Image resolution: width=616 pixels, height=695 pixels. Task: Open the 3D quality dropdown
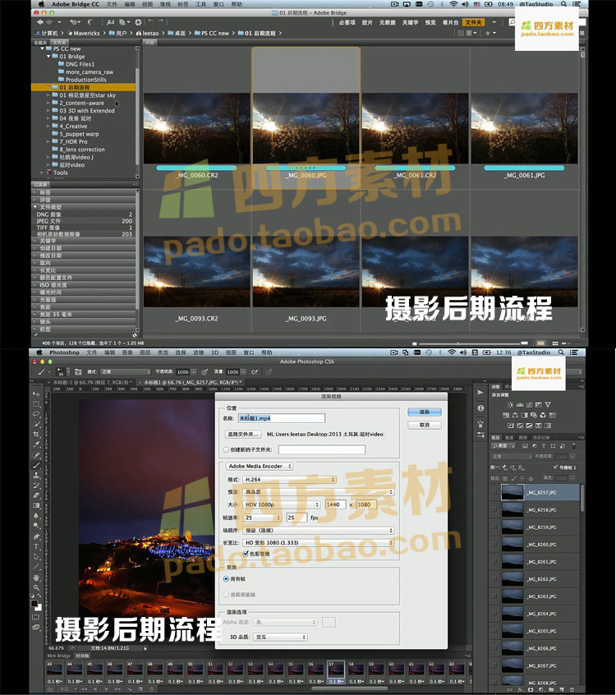pyautogui.click(x=281, y=637)
